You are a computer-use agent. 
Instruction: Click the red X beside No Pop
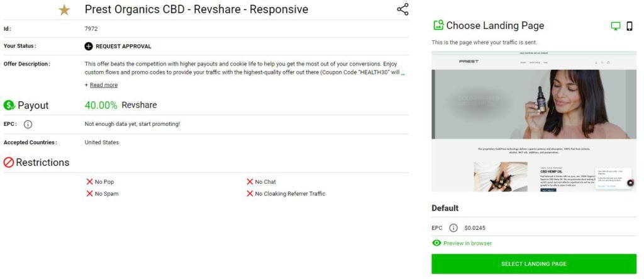[x=90, y=182]
